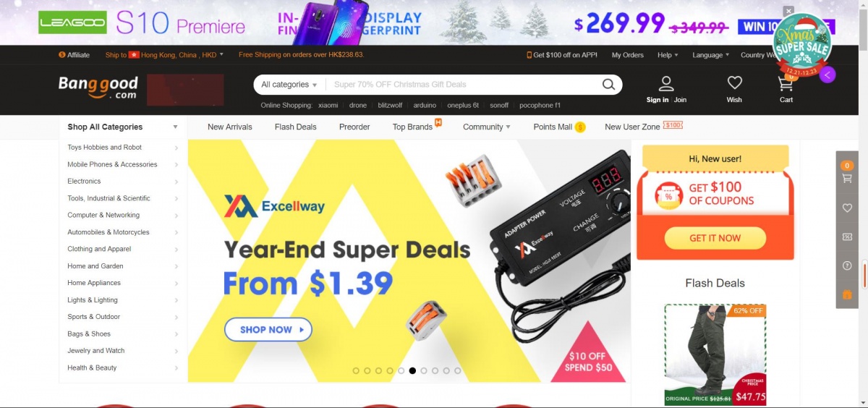Open the All categories dropdown
The image size is (868, 408).
289,85
